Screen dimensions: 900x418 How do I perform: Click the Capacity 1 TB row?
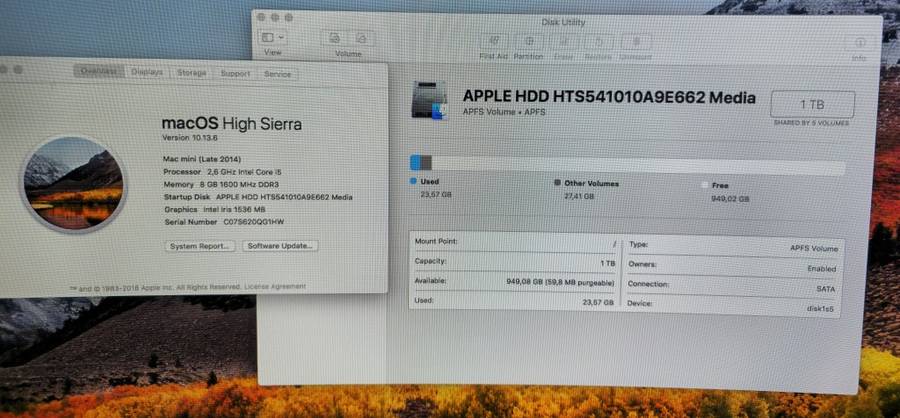pos(515,262)
